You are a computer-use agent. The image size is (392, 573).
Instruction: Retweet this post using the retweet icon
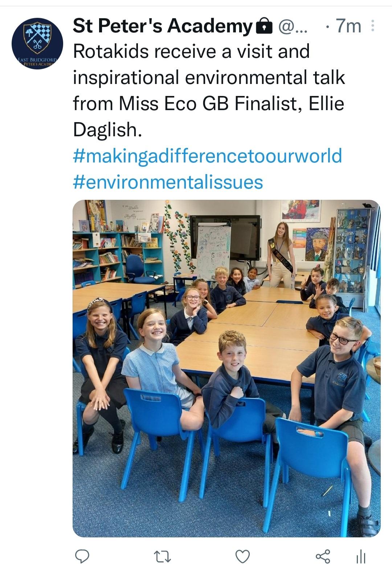(162, 556)
